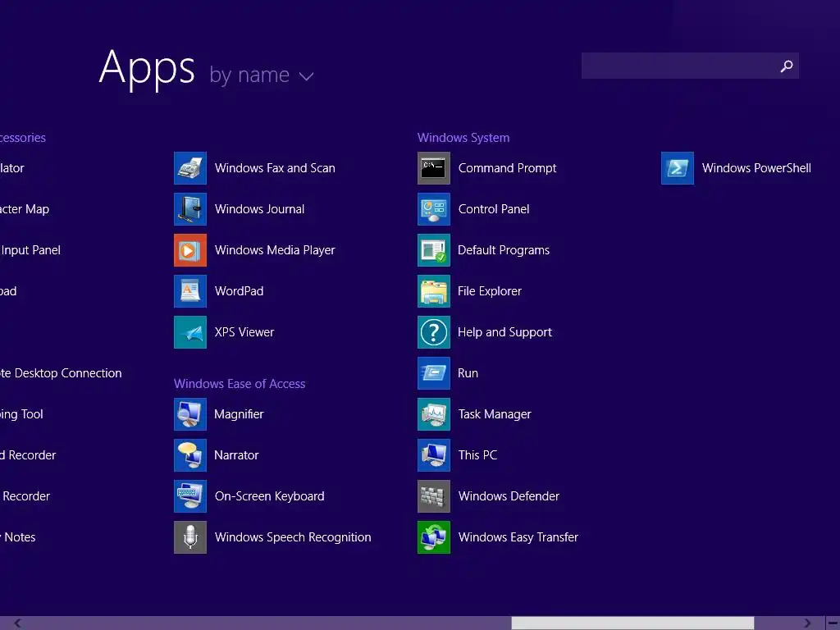
Task: Click the 'Control Panel' text label
Action: tap(494, 209)
